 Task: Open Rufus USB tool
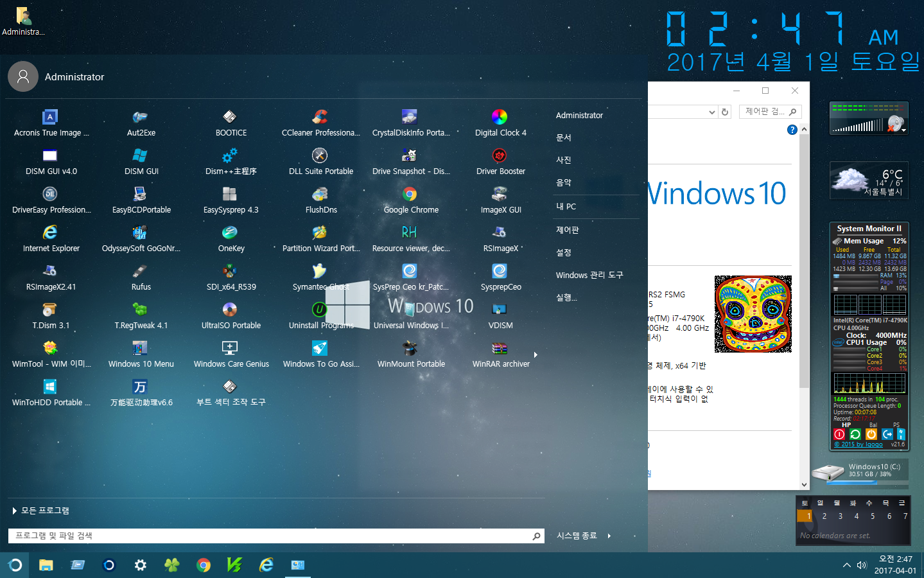(140, 271)
